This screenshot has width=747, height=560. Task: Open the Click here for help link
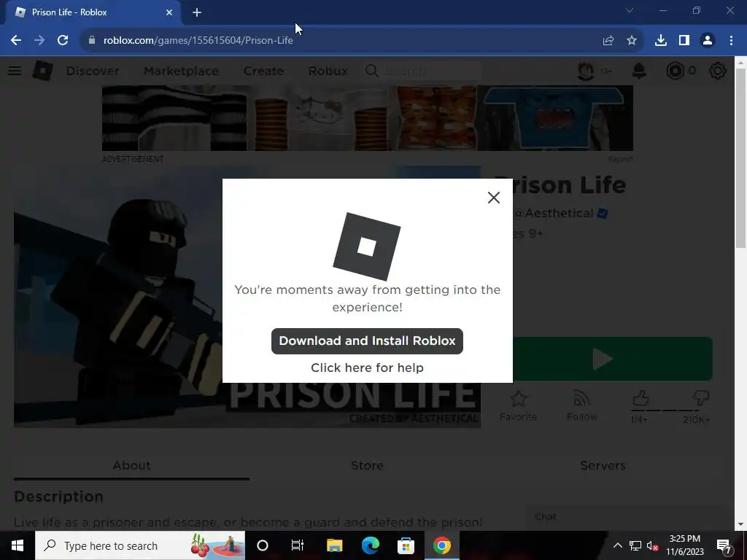367,367
